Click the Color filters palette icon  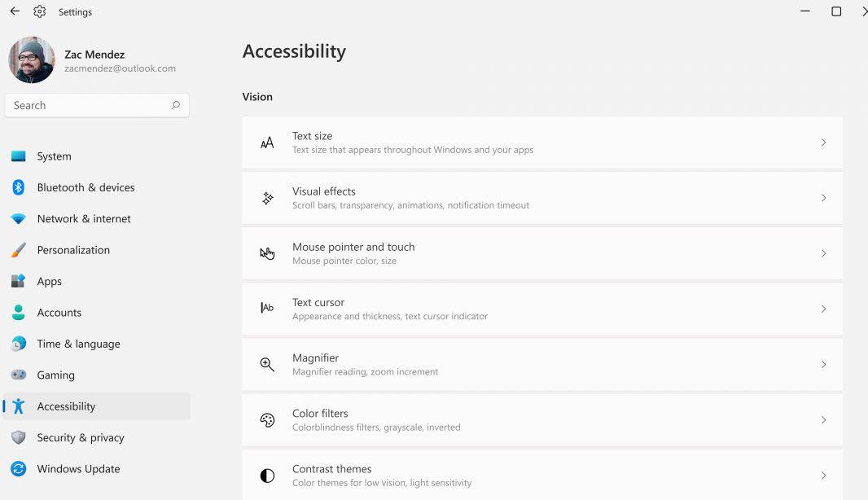pyautogui.click(x=267, y=420)
